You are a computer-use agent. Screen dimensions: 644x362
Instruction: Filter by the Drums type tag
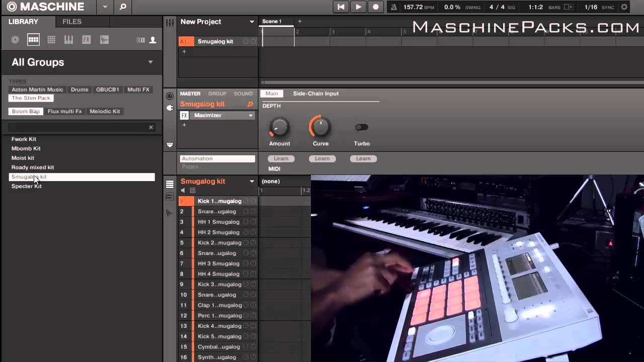point(79,89)
